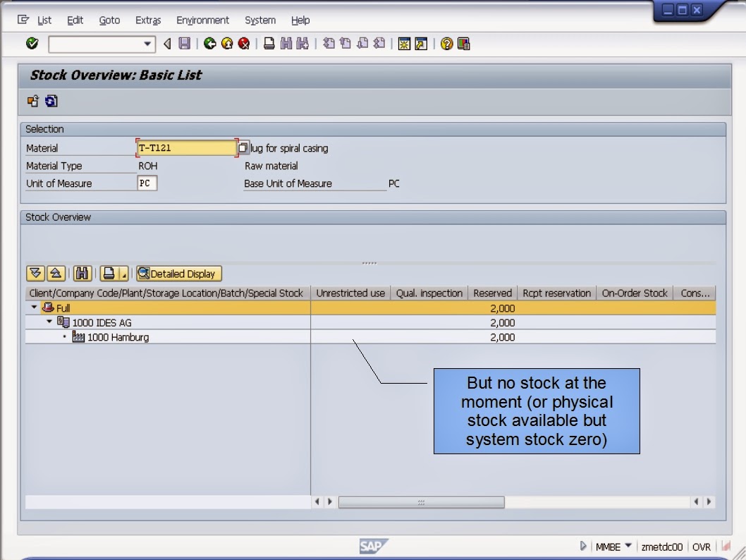The width and height of the screenshot is (746, 560).
Task: Click the scroll left arrow beside the tree column
Action: 317,501
